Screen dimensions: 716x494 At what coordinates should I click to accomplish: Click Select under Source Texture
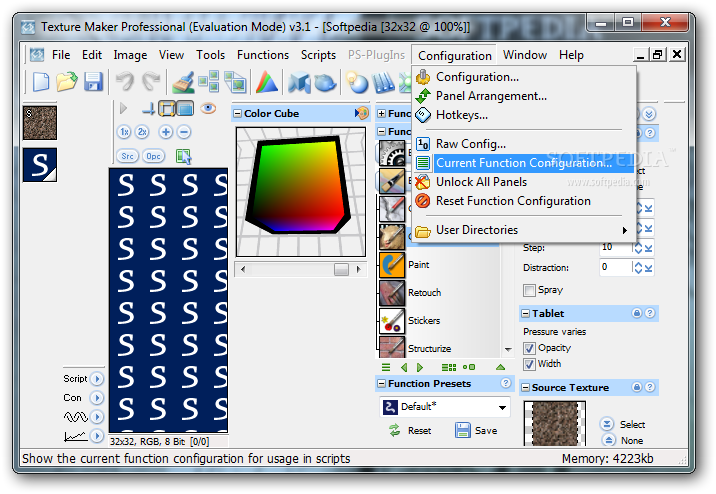click(622, 425)
